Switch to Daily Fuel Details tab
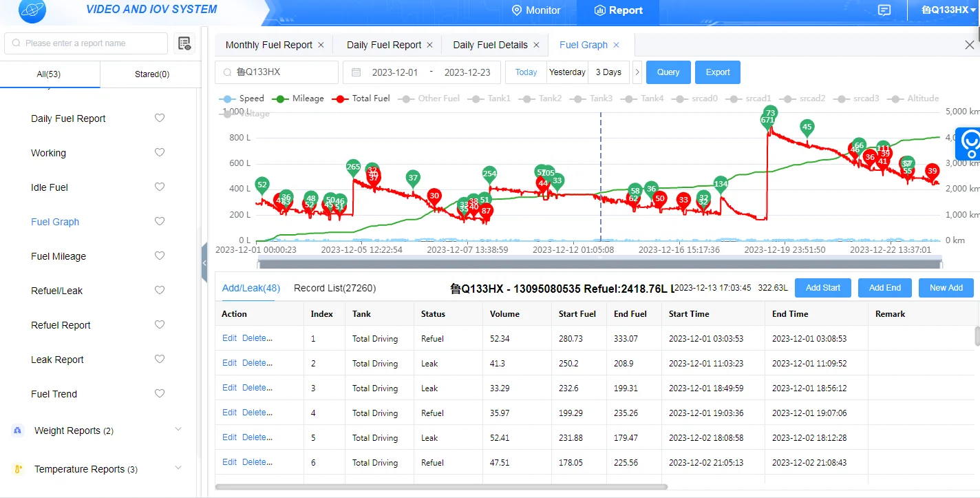The height and width of the screenshot is (498, 980). tap(490, 45)
